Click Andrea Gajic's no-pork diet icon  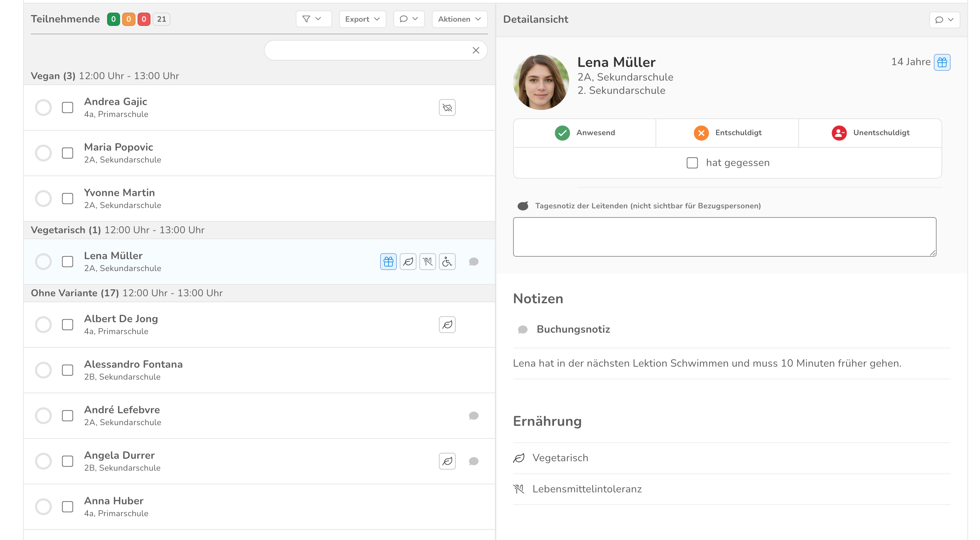(447, 108)
